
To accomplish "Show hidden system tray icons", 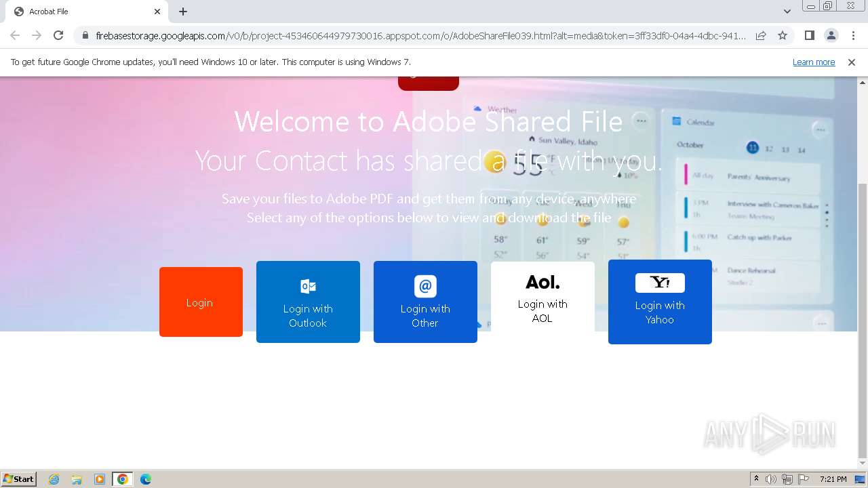I will (756, 479).
